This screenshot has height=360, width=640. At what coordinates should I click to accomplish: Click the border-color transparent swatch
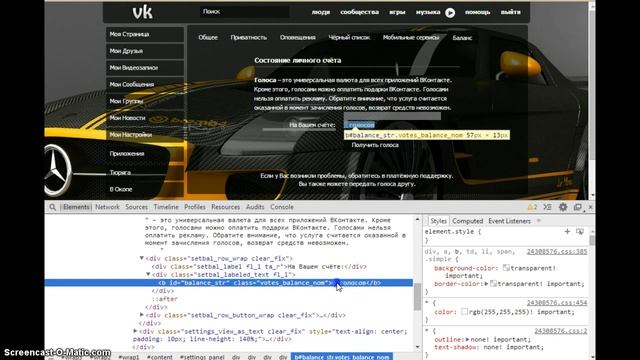493,283
